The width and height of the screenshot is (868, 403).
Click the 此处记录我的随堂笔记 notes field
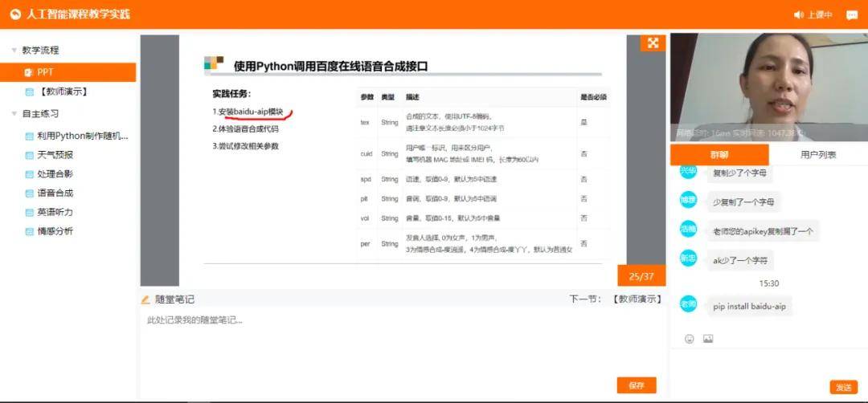[403, 345]
